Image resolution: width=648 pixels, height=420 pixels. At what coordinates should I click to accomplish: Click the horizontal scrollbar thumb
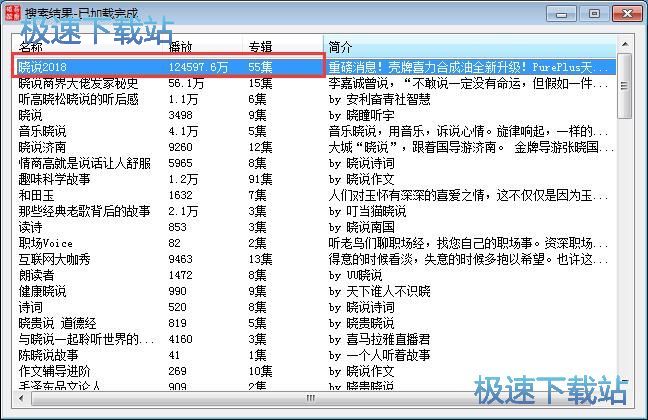pyautogui.click(x=310, y=399)
